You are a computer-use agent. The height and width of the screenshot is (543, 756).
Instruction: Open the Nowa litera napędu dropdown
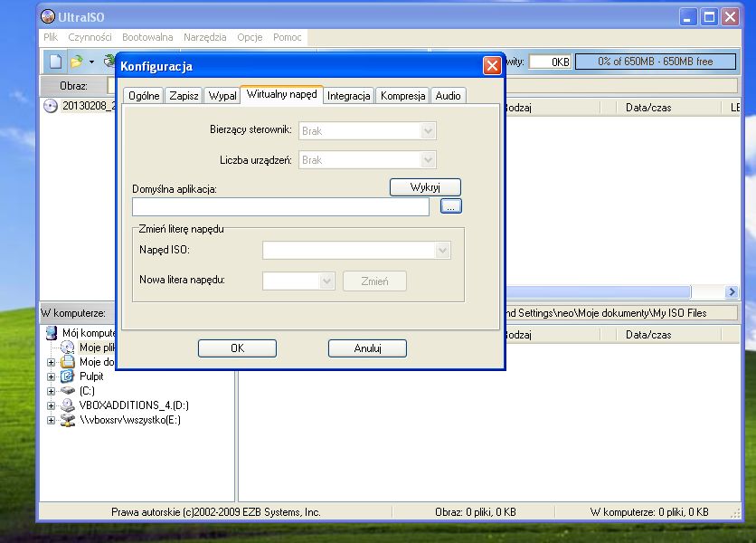pos(326,281)
